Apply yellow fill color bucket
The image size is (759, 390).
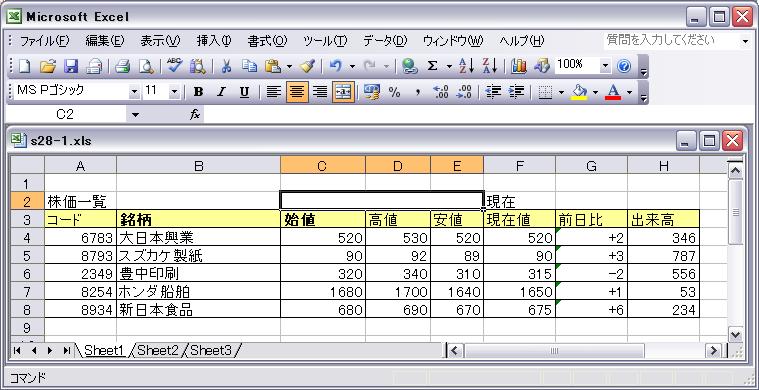(x=579, y=92)
